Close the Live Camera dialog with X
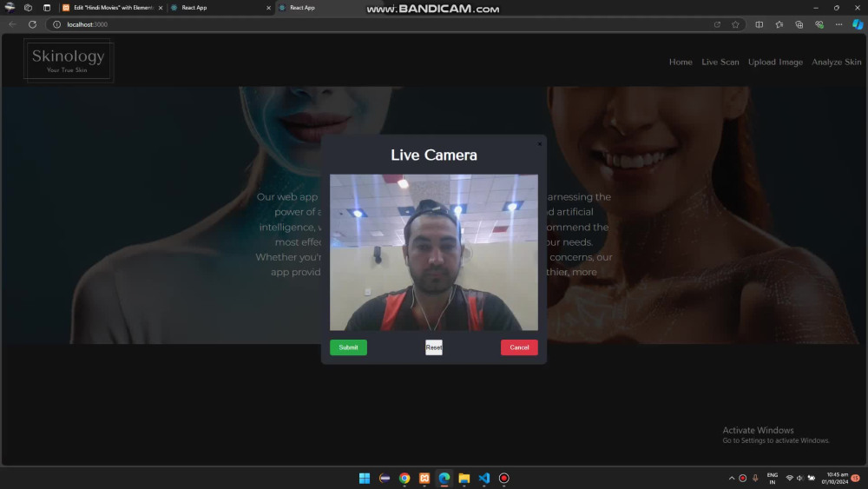This screenshot has width=868, height=489. tap(540, 144)
